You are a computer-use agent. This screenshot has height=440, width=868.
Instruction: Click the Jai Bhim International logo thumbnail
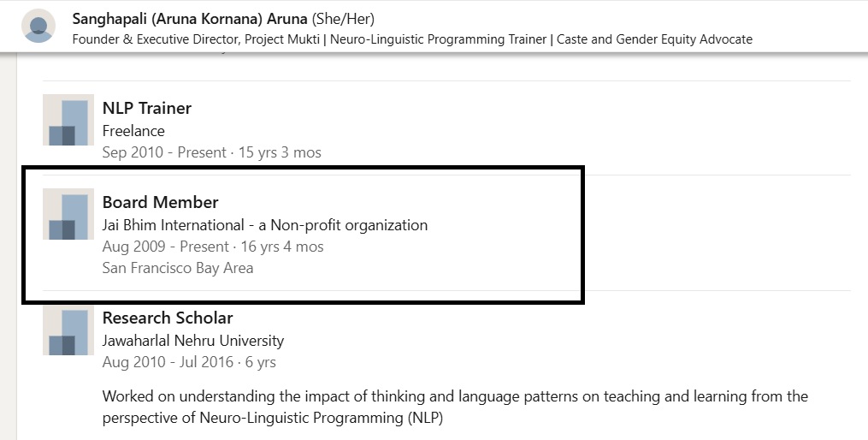[x=68, y=214]
